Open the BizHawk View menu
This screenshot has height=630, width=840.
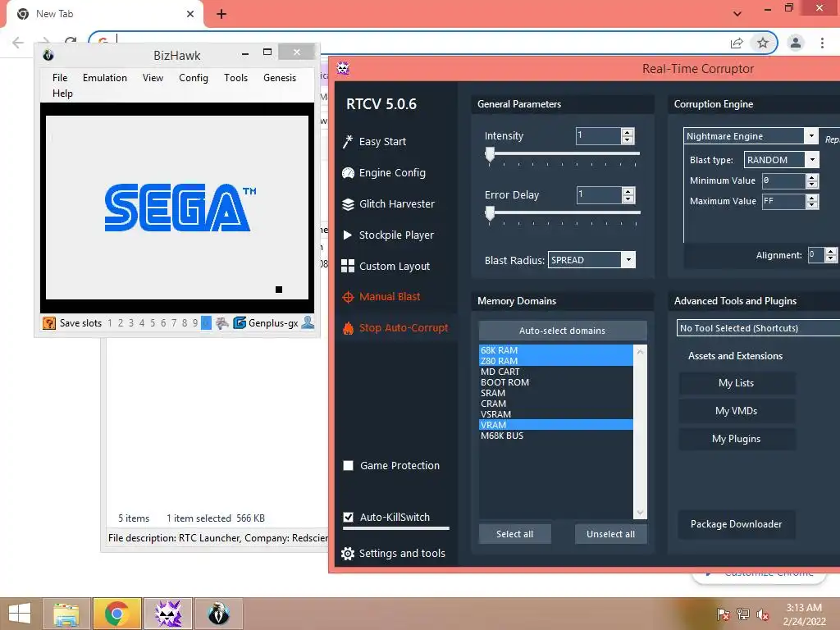153,78
